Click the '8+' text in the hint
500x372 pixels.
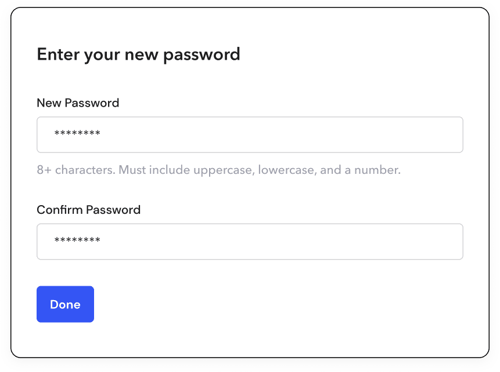(44, 170)
